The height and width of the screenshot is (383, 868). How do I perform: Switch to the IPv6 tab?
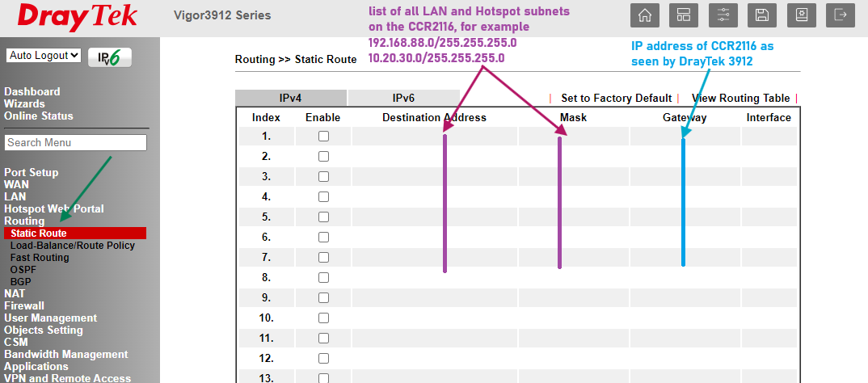point(403,98)
